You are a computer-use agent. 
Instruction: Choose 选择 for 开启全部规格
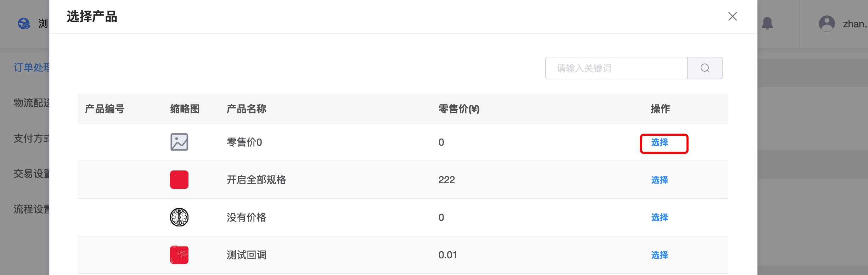[659, 180]
